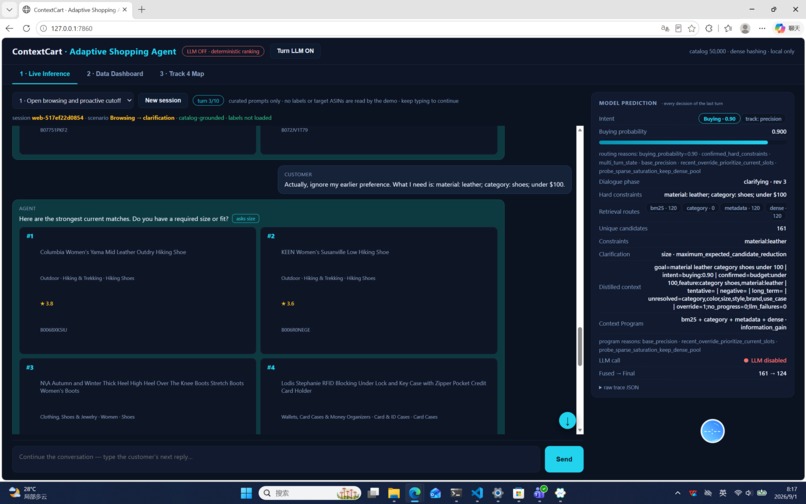Click the site information icon in address bar
The height and width of the screenshot is (504, 806).
(44, 28)
